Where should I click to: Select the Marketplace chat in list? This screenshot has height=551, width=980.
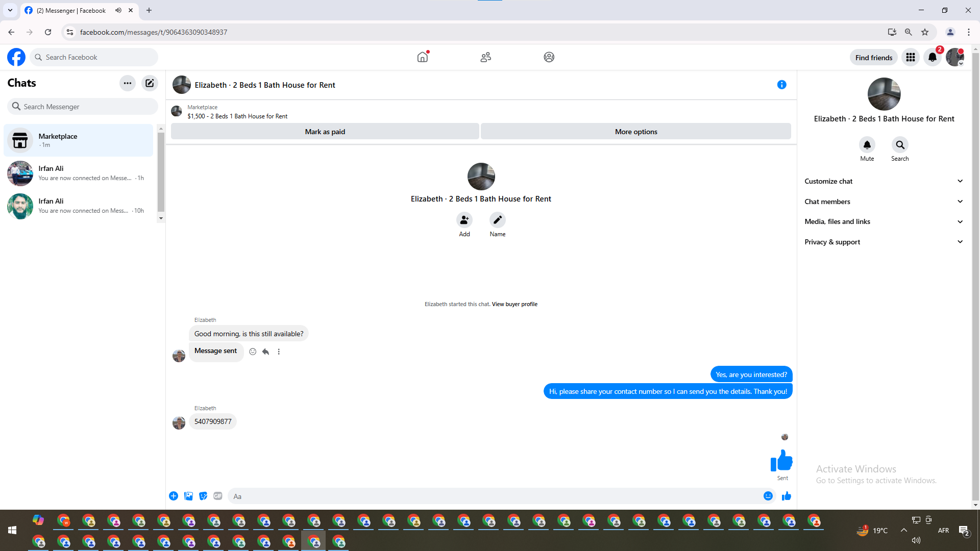79,140
